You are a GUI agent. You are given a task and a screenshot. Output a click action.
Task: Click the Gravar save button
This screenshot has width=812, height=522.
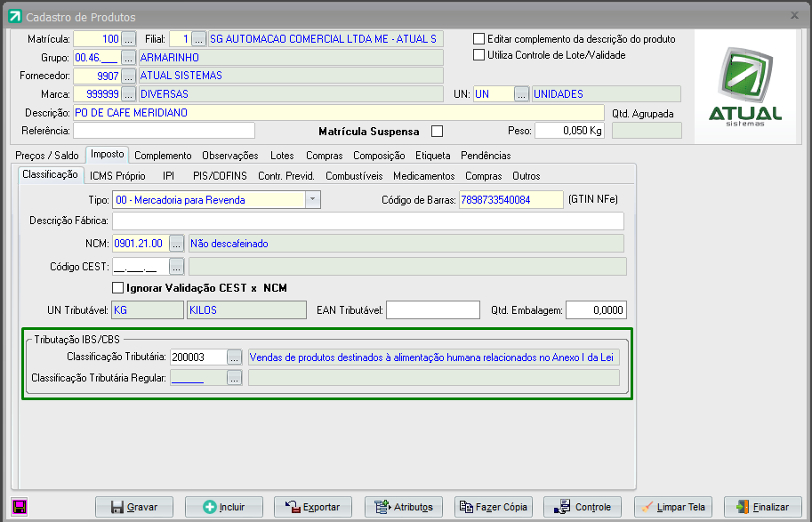134,507
